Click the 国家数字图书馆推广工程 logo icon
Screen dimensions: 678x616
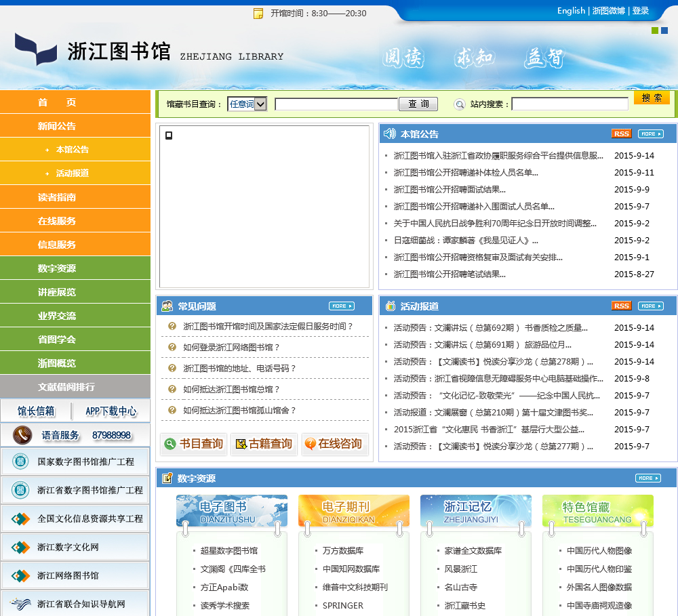click(x=20, y=461)
